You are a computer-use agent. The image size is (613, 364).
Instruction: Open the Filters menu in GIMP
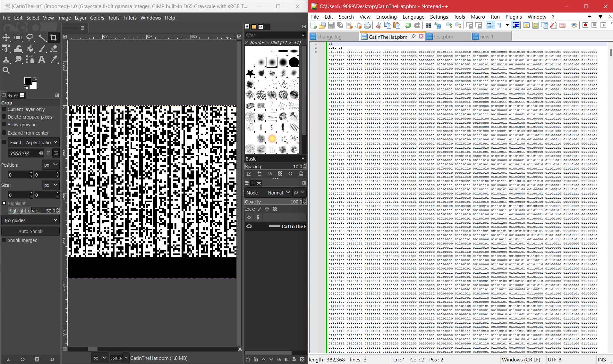tap(130, 18)
